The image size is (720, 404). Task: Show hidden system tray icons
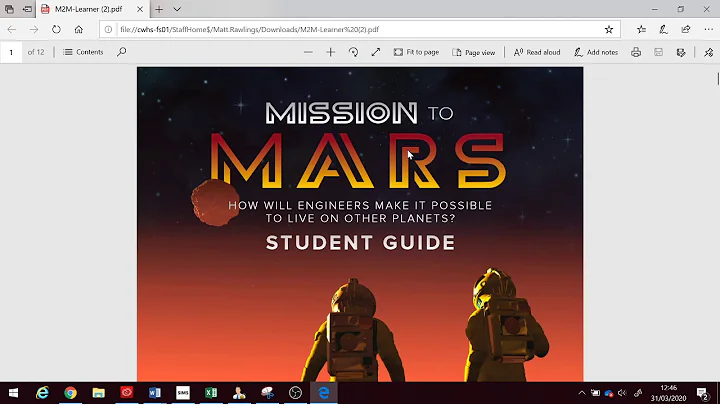[581, 393]
